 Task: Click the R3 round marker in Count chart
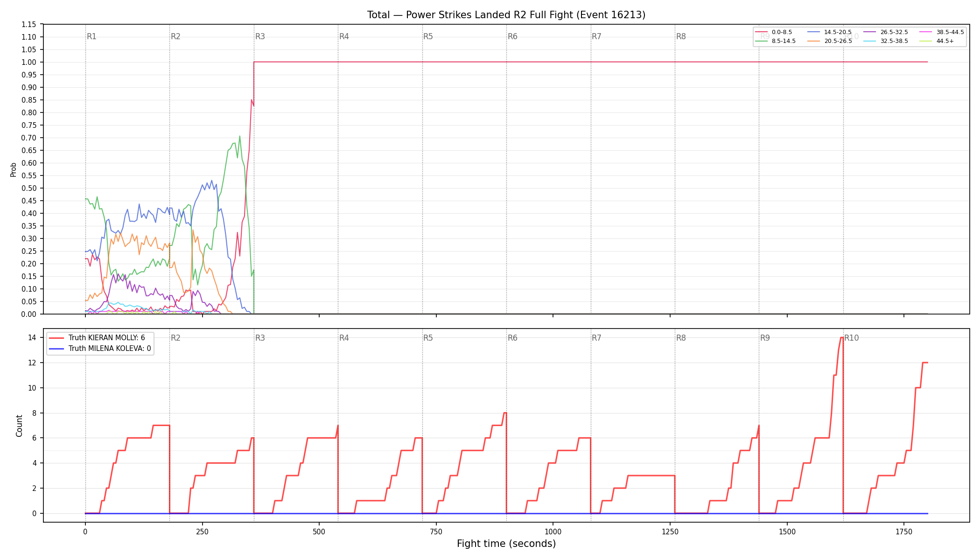click(x=260, y=338)
